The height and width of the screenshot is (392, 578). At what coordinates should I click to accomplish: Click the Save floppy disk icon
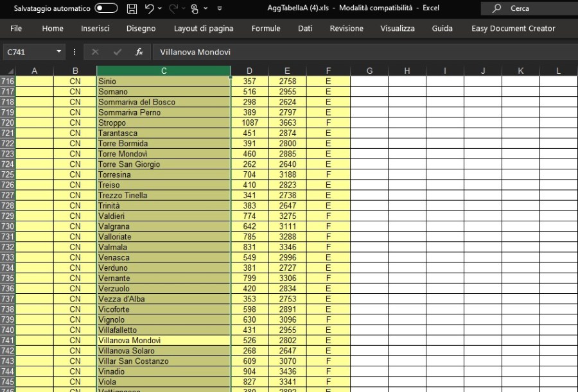tap(132, 9)
